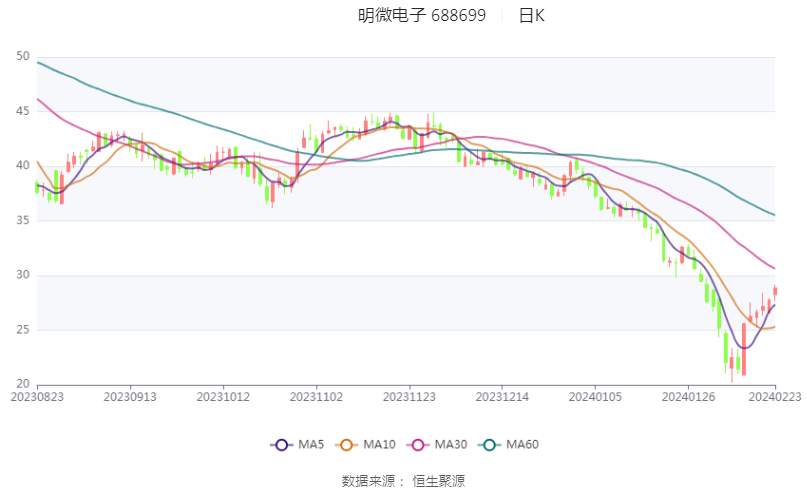Toggle the MA5 moving average legend
Image resolution: width=807 pixels, height=491 pixels.
[297, 445]
